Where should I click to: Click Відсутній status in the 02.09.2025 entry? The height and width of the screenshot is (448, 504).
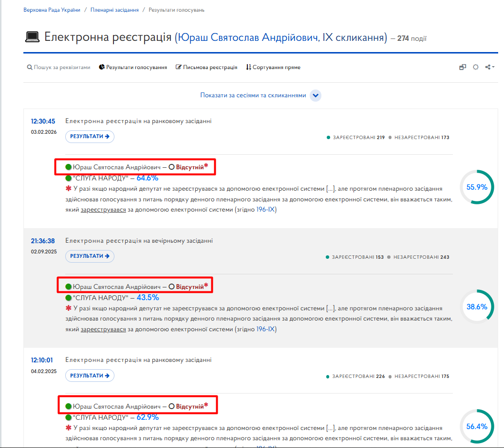point(189,287)
